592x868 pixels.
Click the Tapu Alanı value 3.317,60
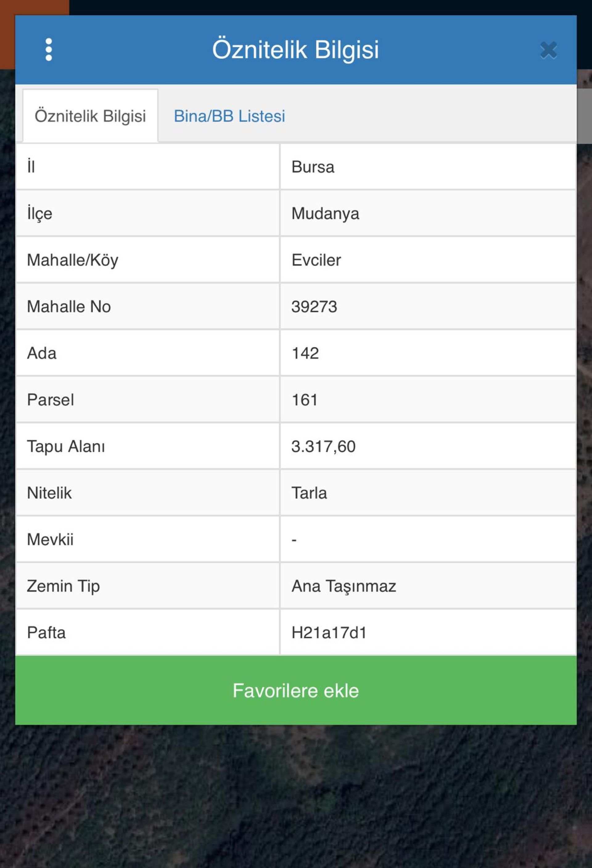coord(323,447)
